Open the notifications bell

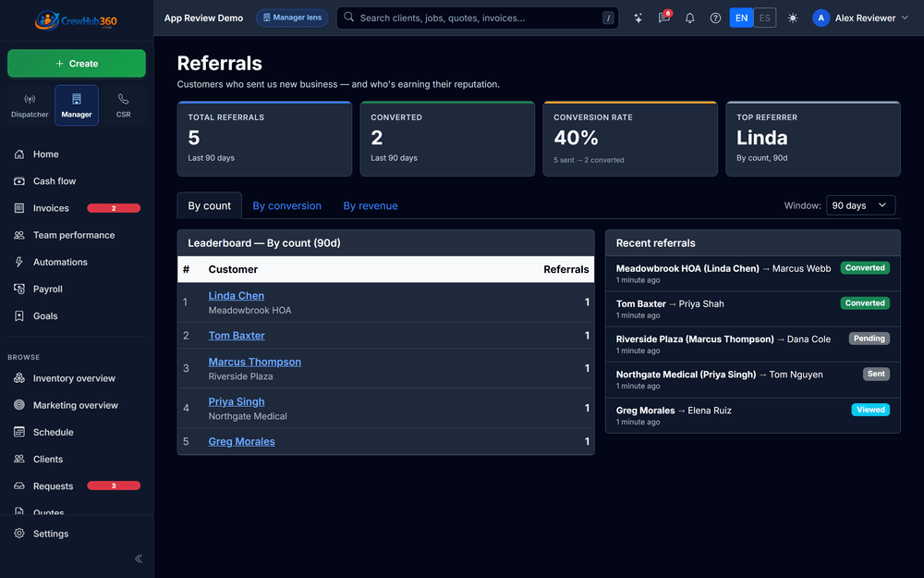point(689,18)
